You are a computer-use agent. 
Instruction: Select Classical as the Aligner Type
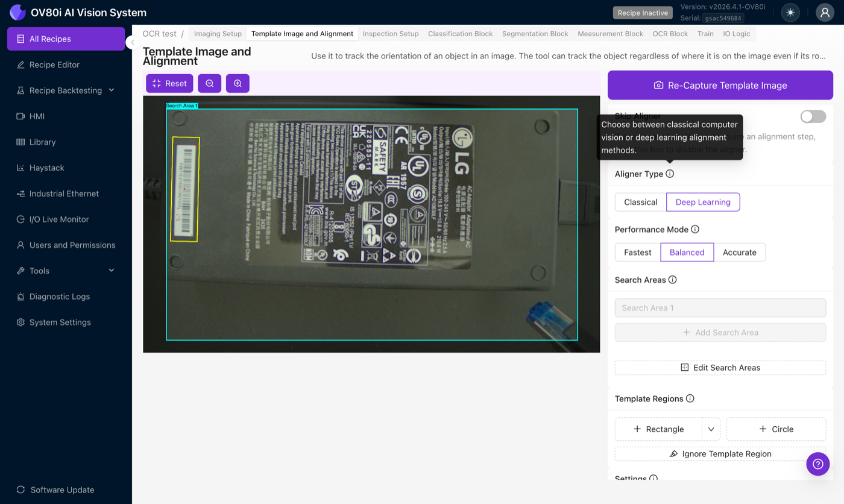point(640,202)
